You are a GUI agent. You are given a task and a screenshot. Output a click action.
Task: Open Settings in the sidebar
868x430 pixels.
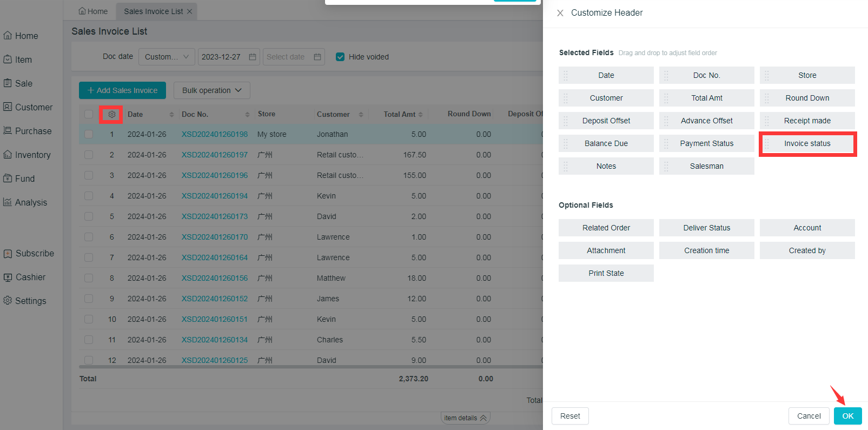click(x=25, y=301)
